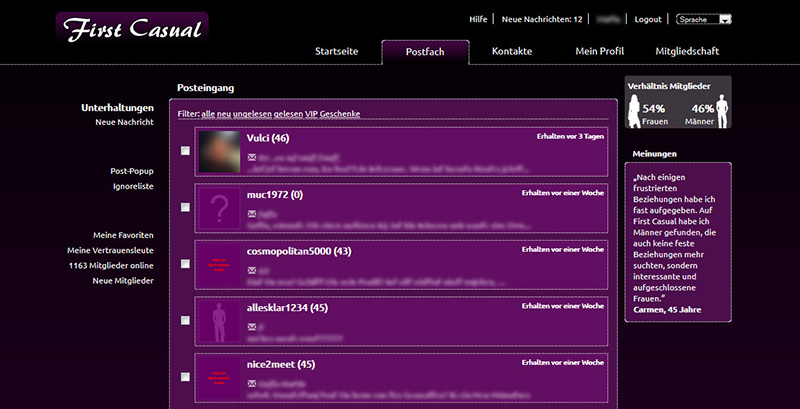
Task: Open the Sprache language dropdown
Action: point(704,19)
